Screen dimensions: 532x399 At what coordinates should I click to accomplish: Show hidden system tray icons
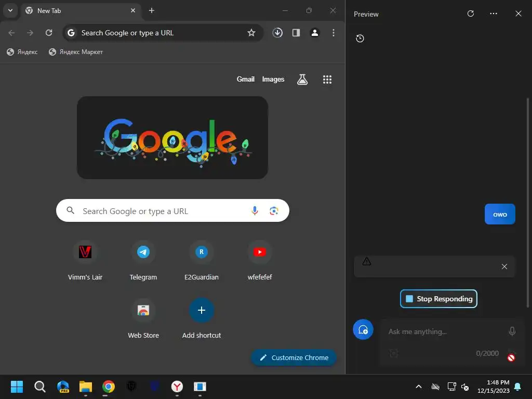[x=419, y=387]
